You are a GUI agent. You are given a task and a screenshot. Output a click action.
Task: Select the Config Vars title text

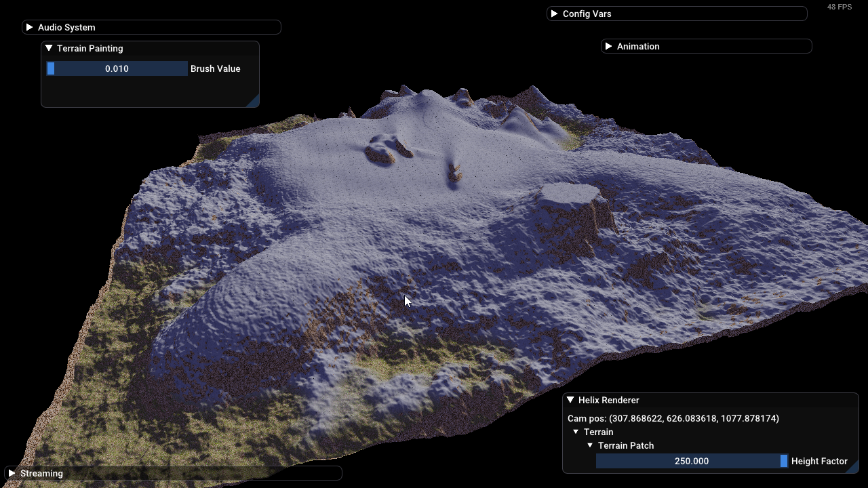(587, 14)
